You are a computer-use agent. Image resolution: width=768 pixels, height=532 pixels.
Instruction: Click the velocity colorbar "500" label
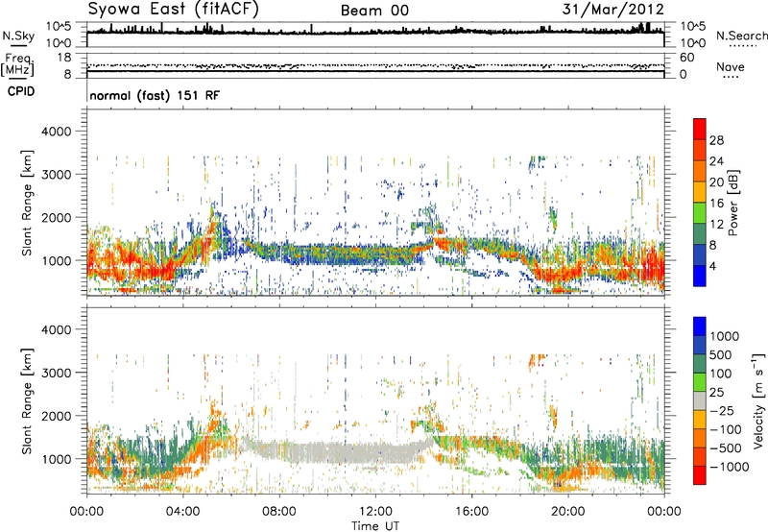click(x=721, y=355)
